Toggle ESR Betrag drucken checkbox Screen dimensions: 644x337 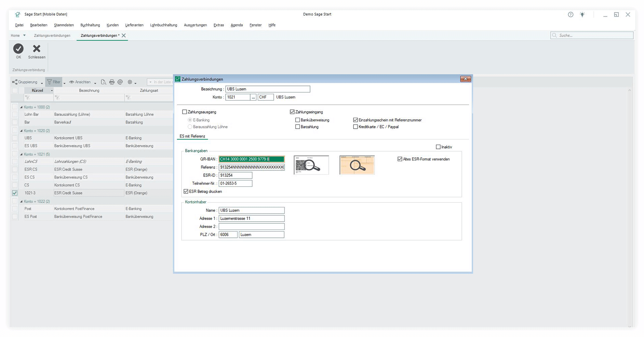(x=186, y=192)
